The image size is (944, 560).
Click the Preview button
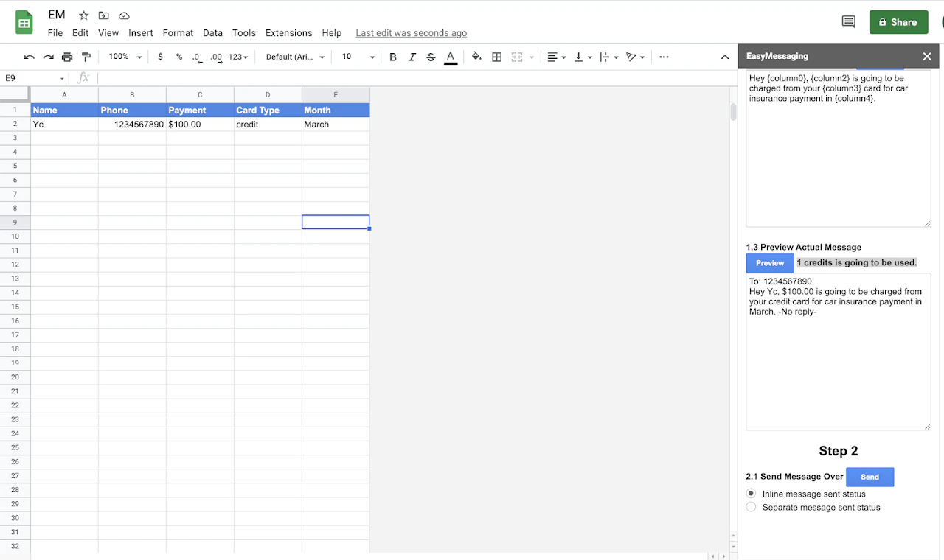[x=769, y=263]
